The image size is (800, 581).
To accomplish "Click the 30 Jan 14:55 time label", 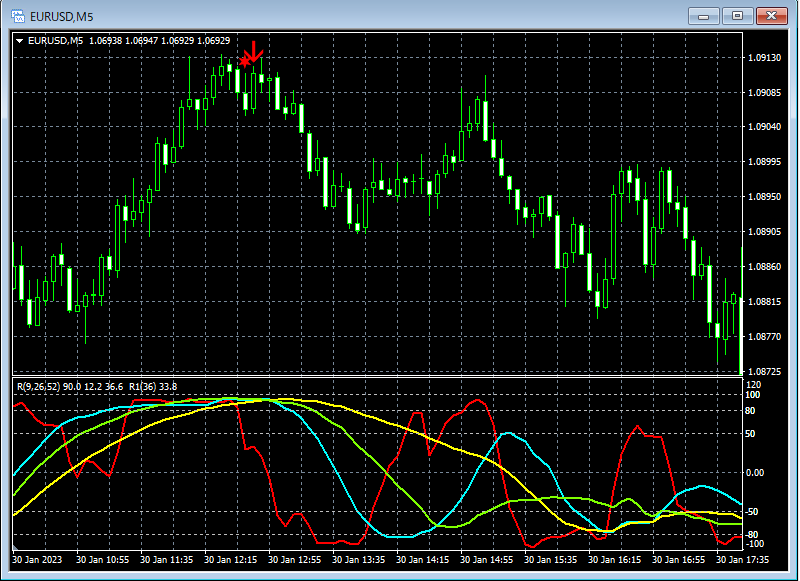I will (x=488, y=561).
